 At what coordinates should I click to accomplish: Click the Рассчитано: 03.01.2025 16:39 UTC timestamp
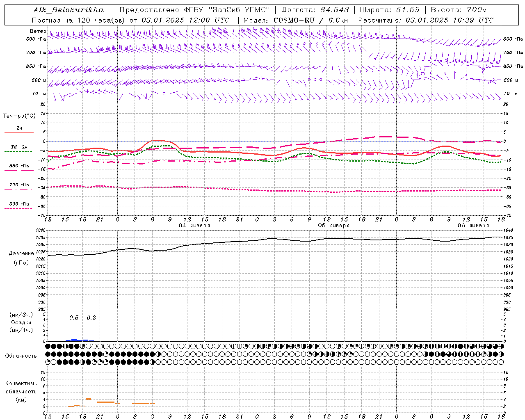[426, 20]
